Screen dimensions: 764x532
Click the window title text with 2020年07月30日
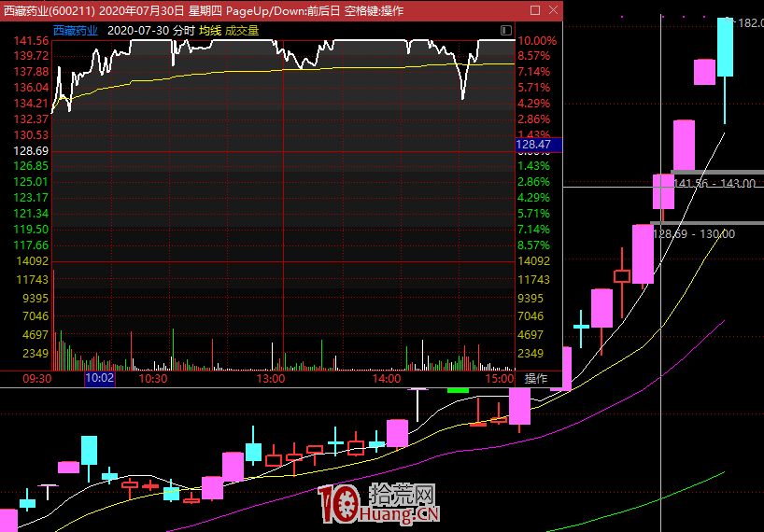click(x=204, y=10)
